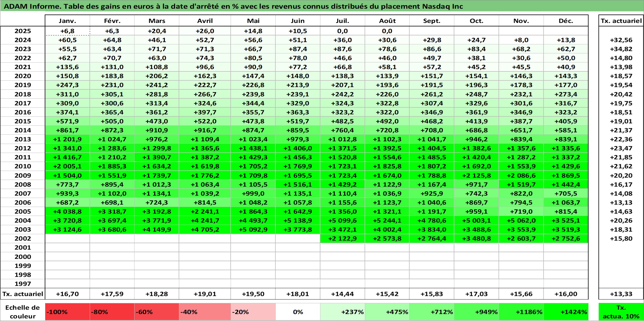This screenshot has height=321, width=644.
Task: Click the cell showing +6,8
Action: 67,31
